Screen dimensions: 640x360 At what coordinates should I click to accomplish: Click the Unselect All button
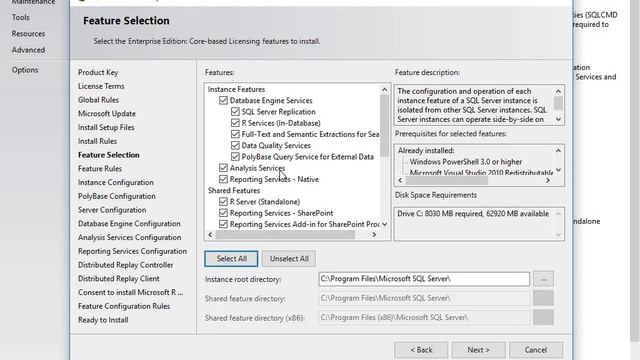point(289,259)
